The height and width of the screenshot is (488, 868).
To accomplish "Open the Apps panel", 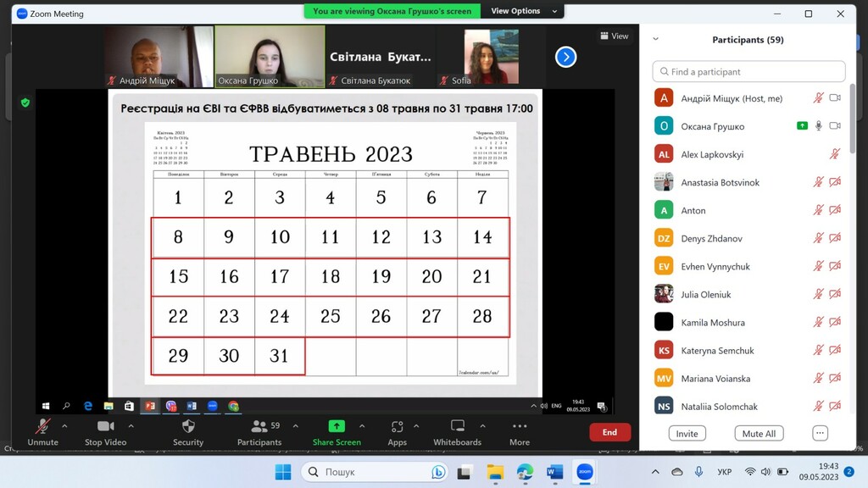I will point(397,427).
